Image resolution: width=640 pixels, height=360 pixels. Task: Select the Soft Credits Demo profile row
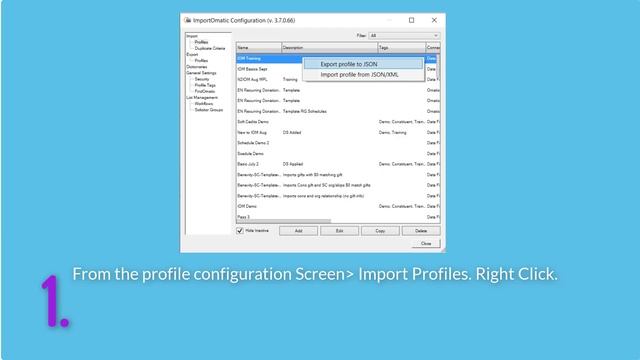[x=337, y=122]
